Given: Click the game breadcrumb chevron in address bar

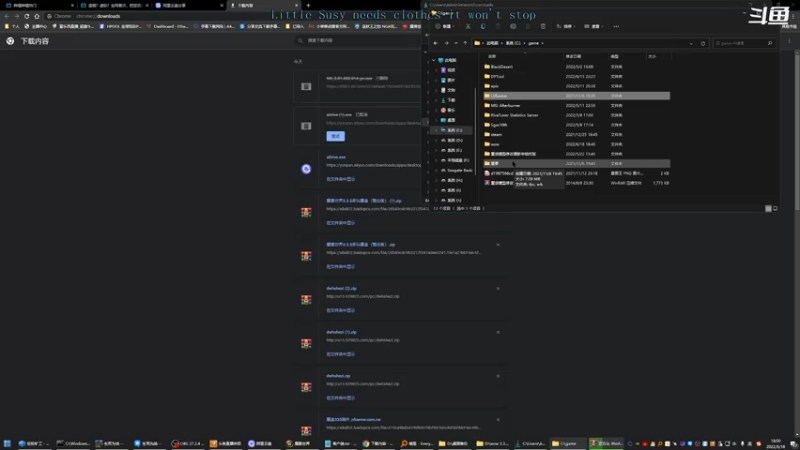Looking at the screenshot, I should pyautogui.click(x=542, y=43).
